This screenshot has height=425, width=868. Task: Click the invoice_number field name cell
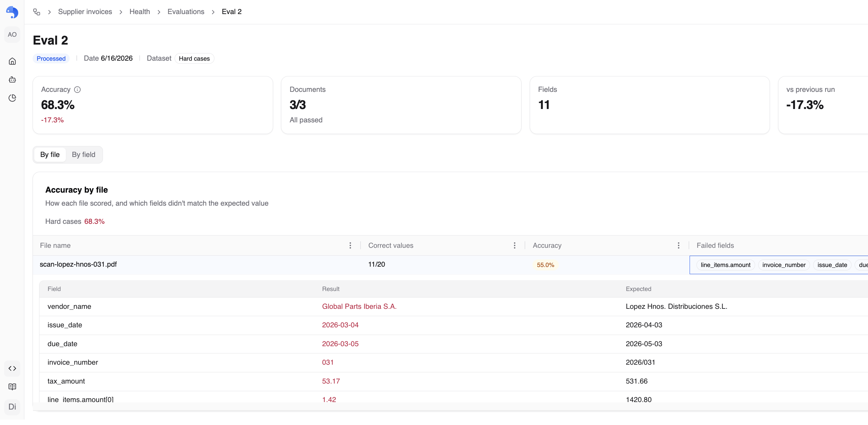73,362
